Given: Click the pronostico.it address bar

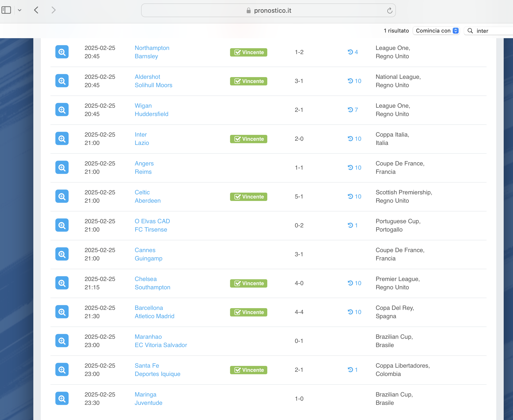Looking at the screenshot, I should click(x=268, y=10).
